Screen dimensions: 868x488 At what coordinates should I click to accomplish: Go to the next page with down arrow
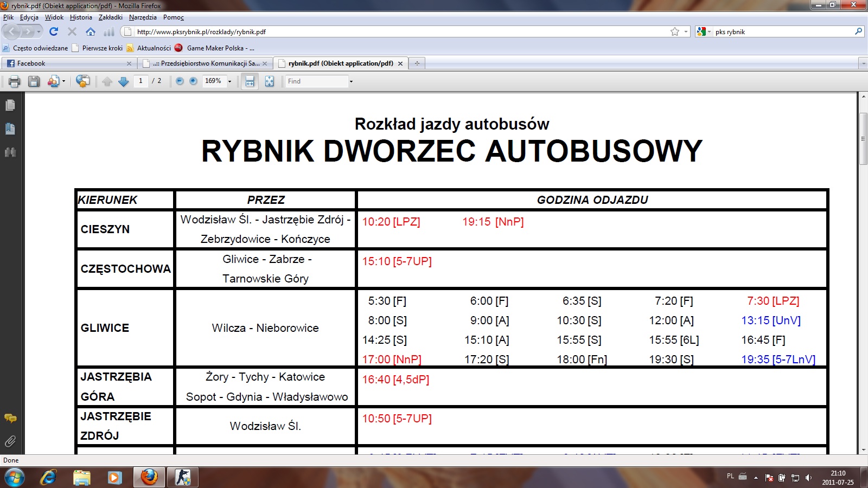pyautogui.click(x=123, y=81)
